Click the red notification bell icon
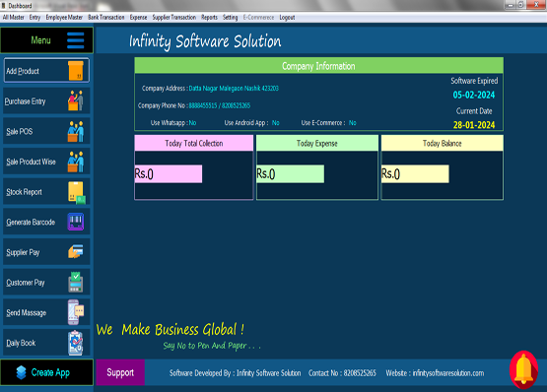The image size is (547, 392). click(523, 369)
